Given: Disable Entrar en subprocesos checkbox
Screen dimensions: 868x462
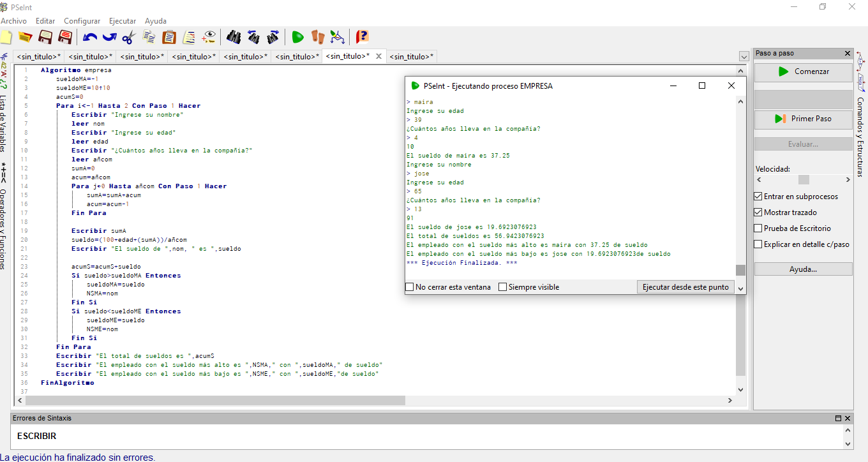Looking at the screenshot, I should coord(758,197).
